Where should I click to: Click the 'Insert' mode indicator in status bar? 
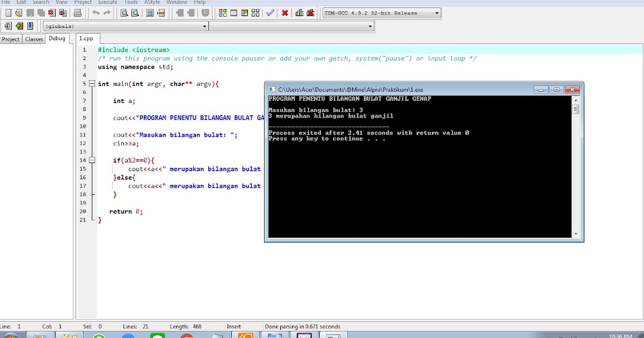(x=234, y=326)
